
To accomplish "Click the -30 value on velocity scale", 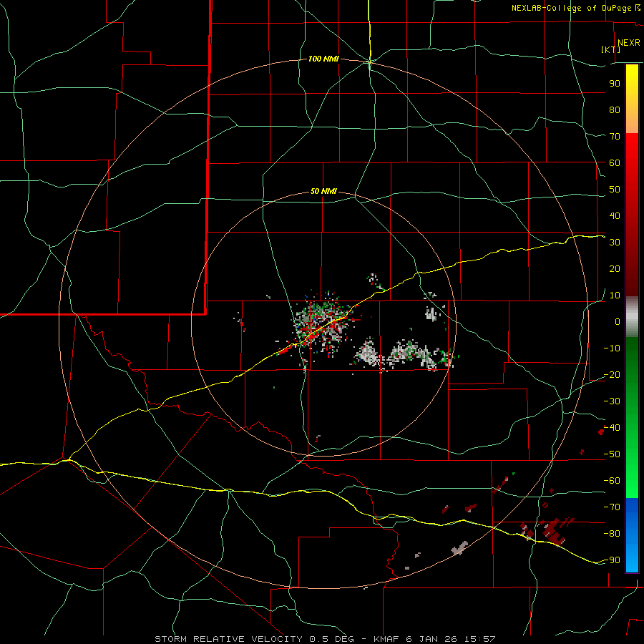I will click(x=612, y=401).
